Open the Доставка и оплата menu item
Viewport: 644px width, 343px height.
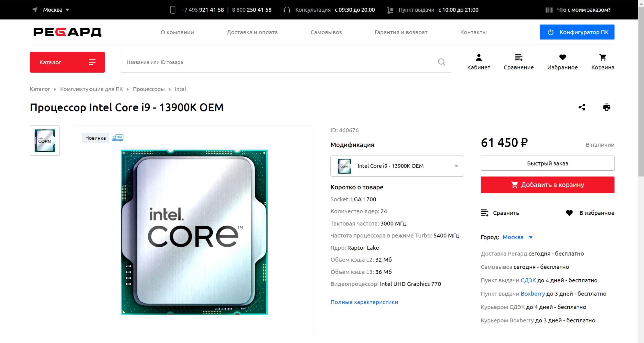(252, 32)
